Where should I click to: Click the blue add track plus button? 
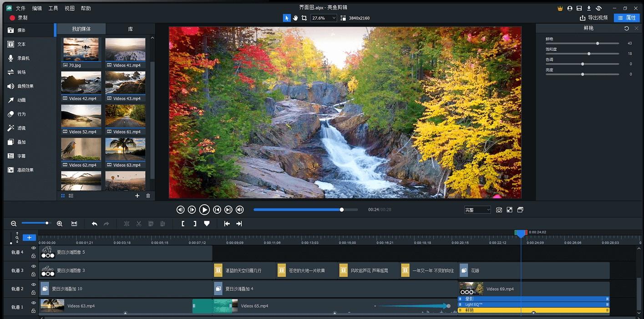(29, 237)
